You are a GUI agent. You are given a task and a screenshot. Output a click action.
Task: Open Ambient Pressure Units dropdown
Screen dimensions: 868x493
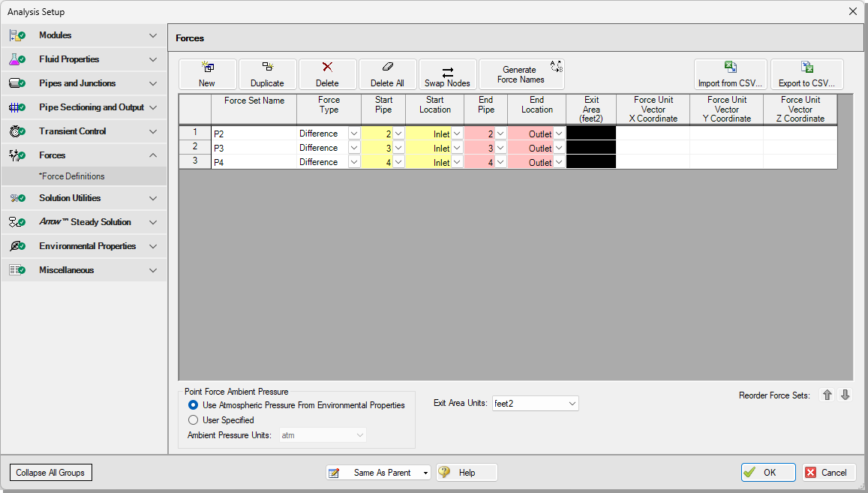coord(360,435)
